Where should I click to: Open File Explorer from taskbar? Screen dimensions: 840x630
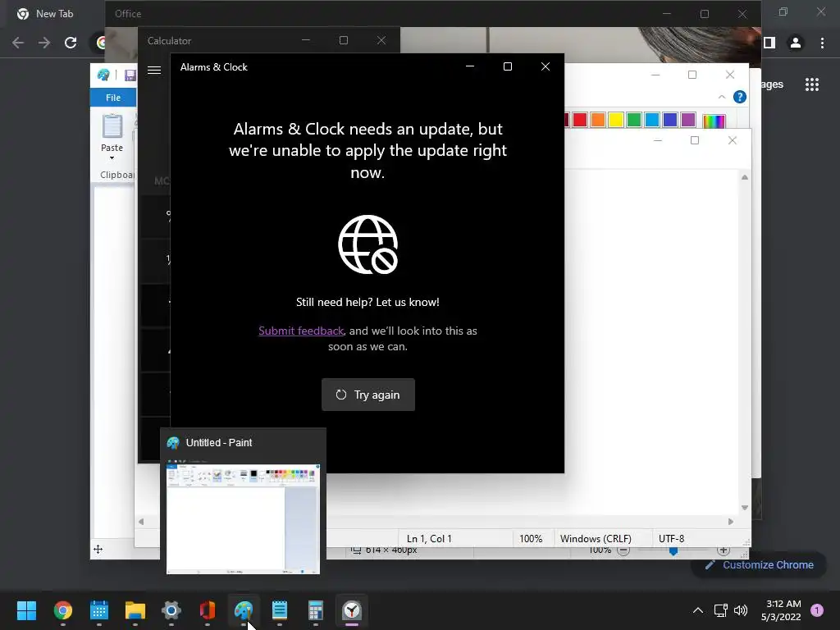135,610
